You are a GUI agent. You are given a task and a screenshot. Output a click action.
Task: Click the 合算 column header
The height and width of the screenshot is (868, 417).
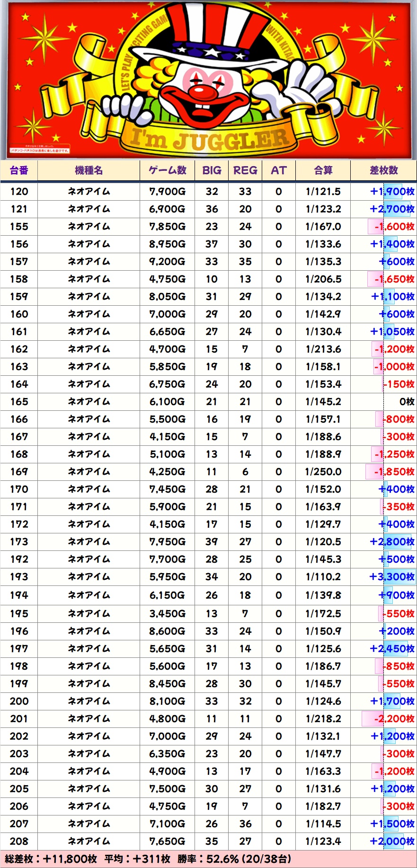[x=323, y=170]
